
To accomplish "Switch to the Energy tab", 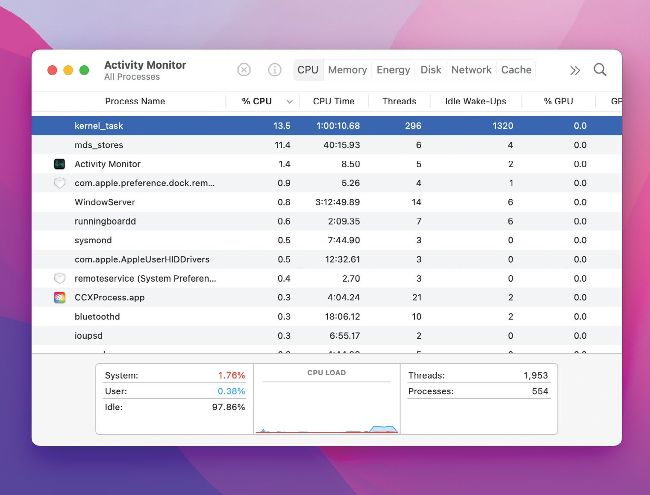I will click(393, 70).
